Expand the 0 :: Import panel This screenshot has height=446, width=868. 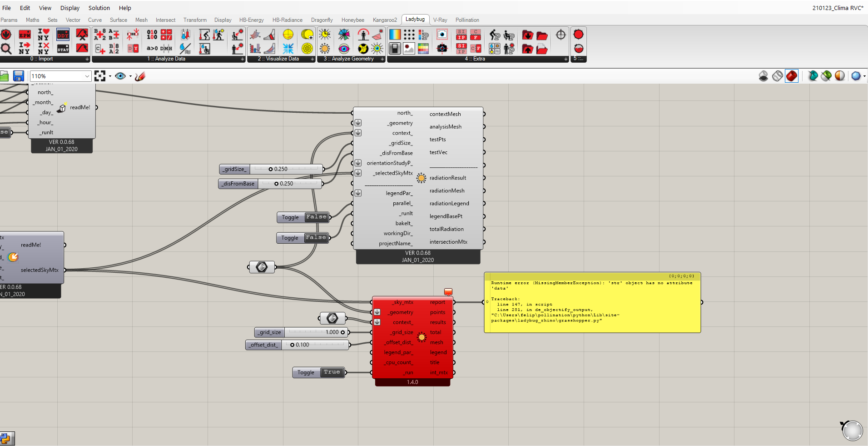coord(87,59)
